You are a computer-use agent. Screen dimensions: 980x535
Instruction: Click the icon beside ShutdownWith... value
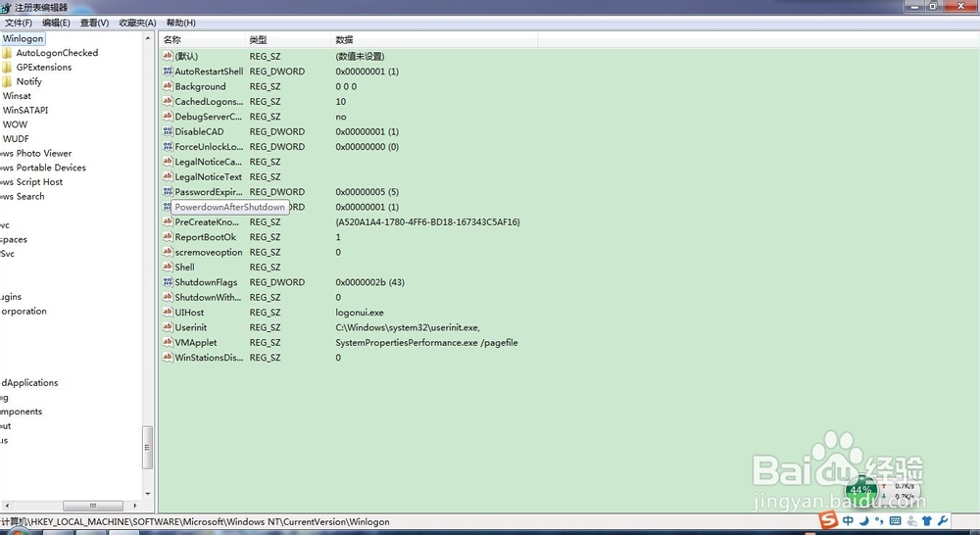coord(167,297)
